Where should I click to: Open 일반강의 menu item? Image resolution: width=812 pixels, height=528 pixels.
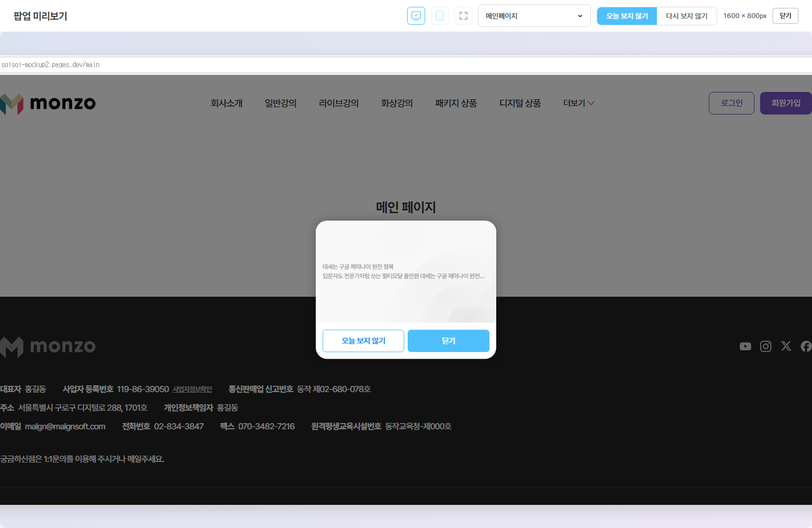281,103
